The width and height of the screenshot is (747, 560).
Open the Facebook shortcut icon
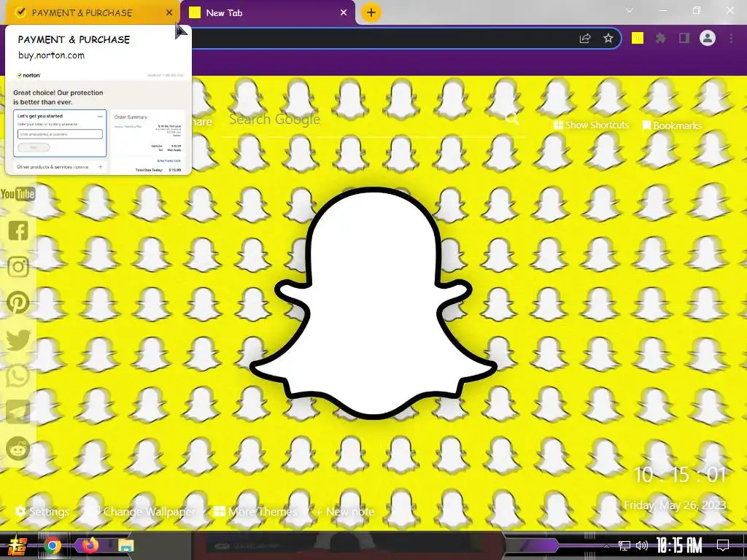pos(18,230)
